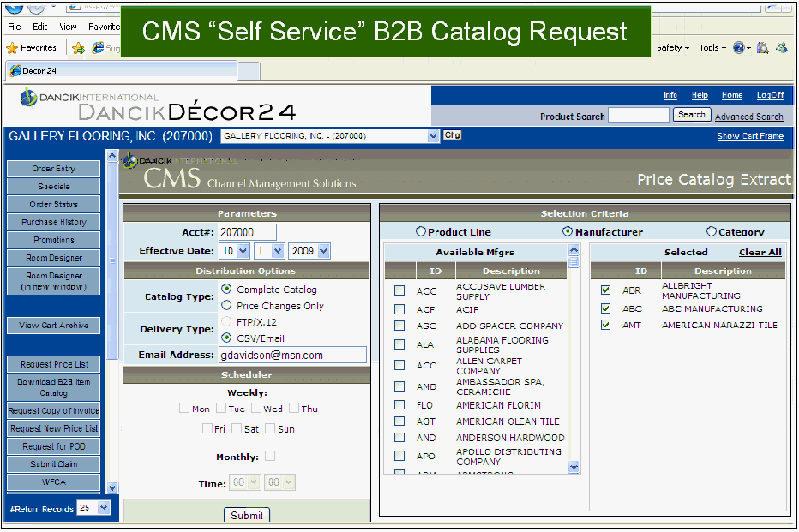Click the Favorites star icon
The width and height of the screenshot is (799, 532).
[12, 49]
